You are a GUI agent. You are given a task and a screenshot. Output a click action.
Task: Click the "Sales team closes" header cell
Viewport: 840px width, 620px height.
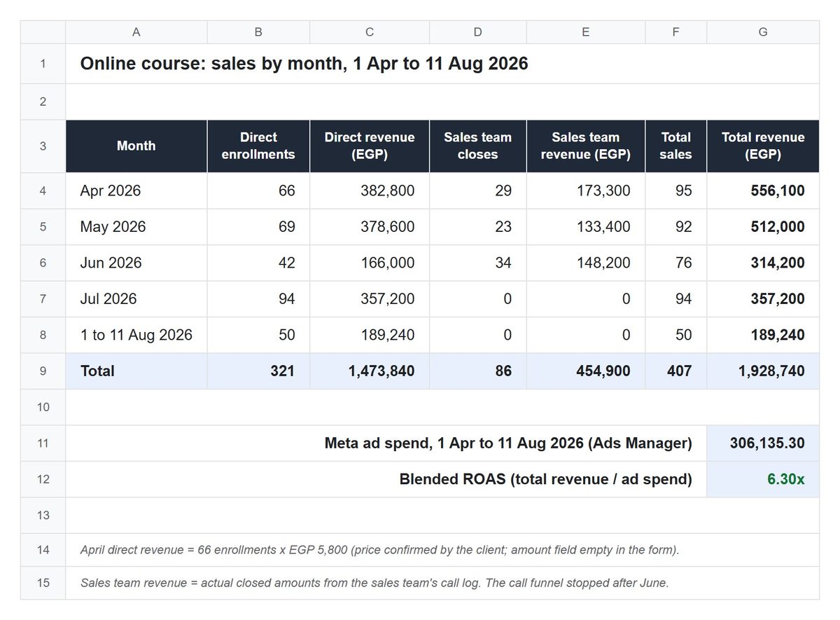pyautogui.click(x=478, y=146)
